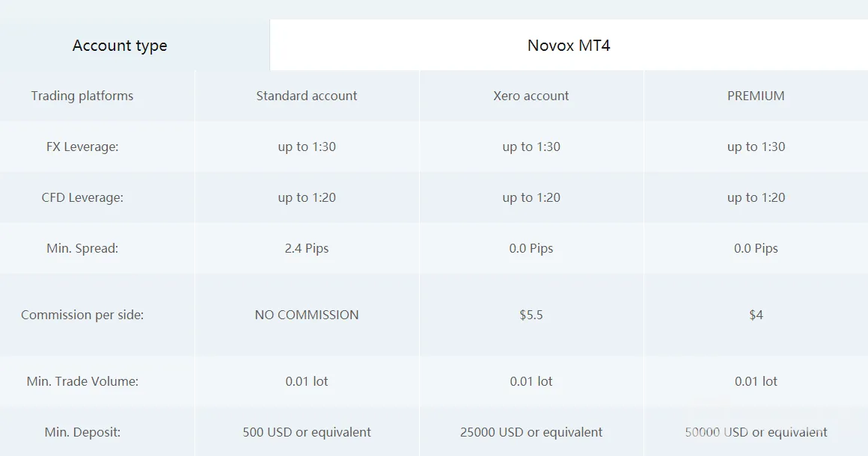868x456 pixels.
Task: Select the Novox MT4 tab
Action: (x=569, y=46)
